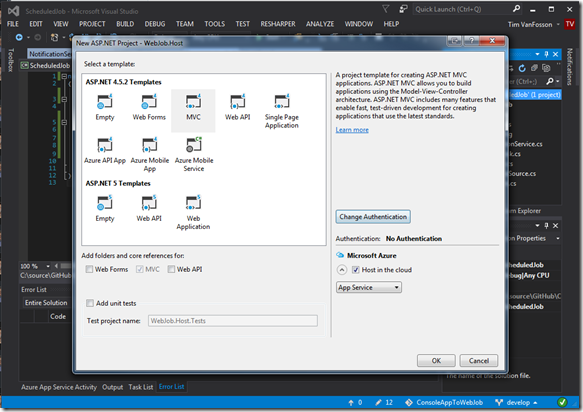Navigate backward with the toolbar arrow

coord(19,37)
